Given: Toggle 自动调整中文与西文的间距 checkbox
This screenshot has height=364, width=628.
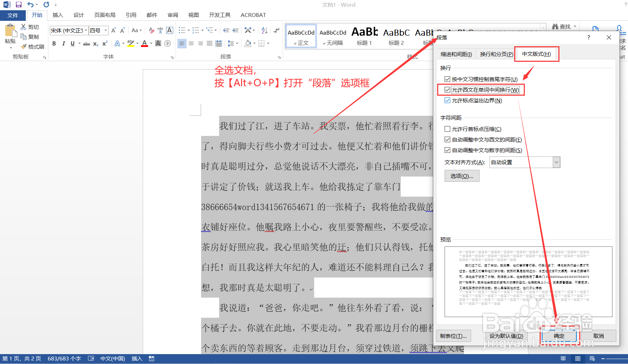Looking at the screenshot, I should tap(447, 139).
